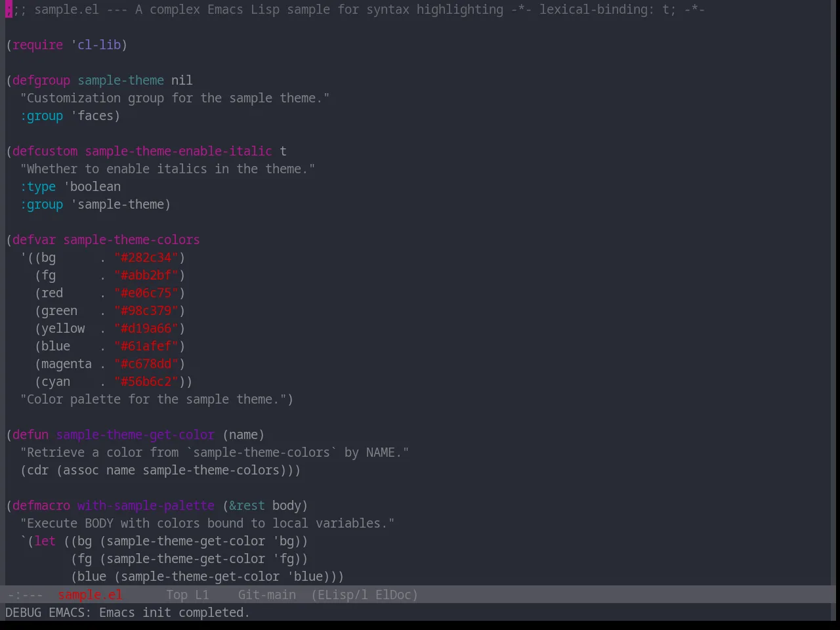Click the 'defun' keyword

[31, 434]
